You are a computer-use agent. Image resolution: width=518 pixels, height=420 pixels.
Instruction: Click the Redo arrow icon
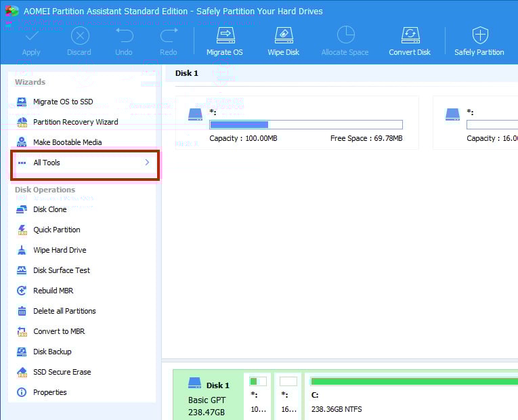tap(169, 35)
